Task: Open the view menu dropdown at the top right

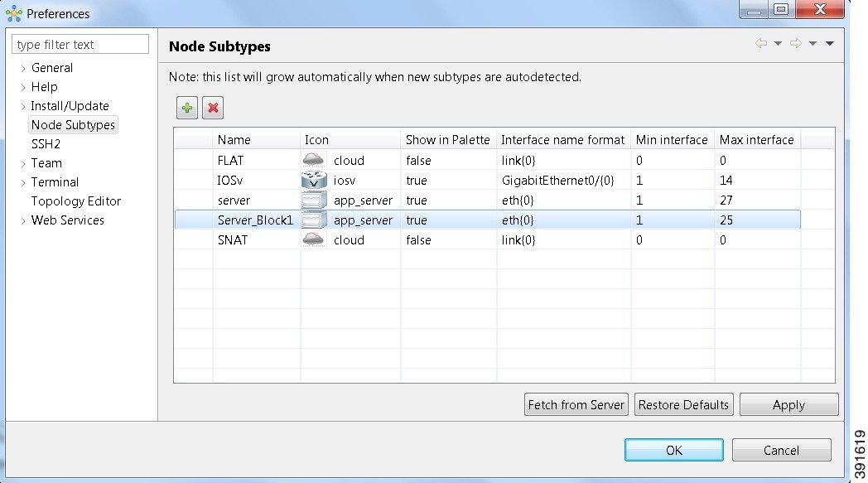Action: click(832, 42)
